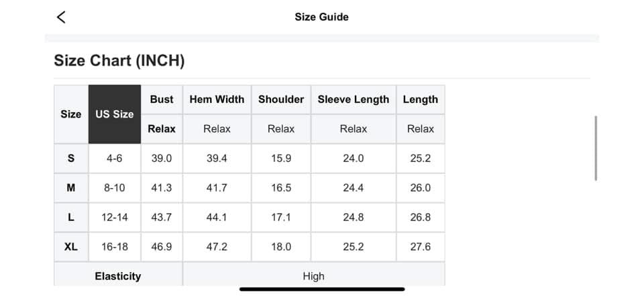This screenshot has height=297, width=644.
Task: Select the S size row label
Action: (x=71, y=159)
